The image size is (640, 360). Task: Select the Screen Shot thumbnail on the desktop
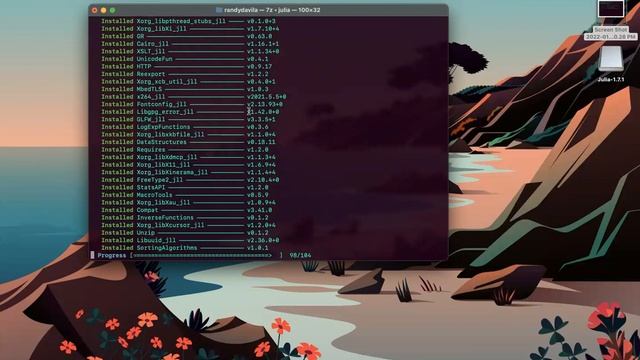(x=611, y=9)
